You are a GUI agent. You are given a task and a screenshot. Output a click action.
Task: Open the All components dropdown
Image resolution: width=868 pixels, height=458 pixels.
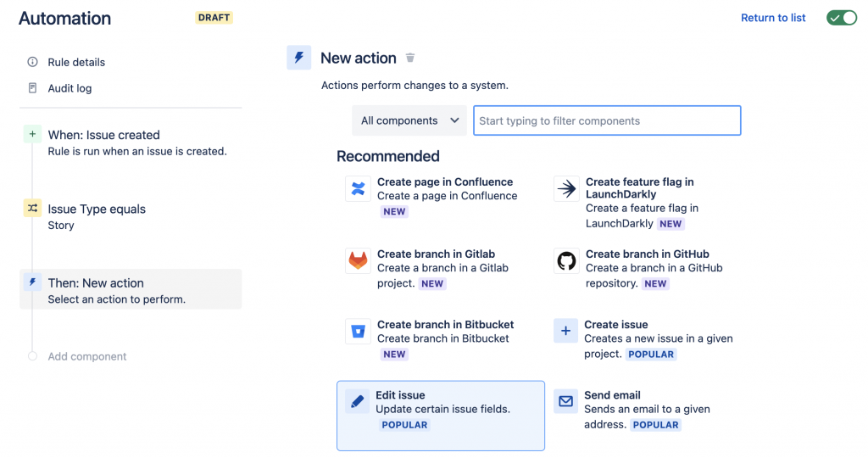coord(409,120)
